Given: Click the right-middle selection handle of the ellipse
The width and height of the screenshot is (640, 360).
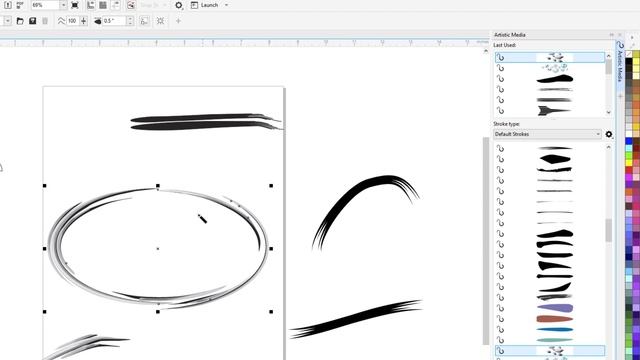Looking at the screenshot, I should pos(271,248).
